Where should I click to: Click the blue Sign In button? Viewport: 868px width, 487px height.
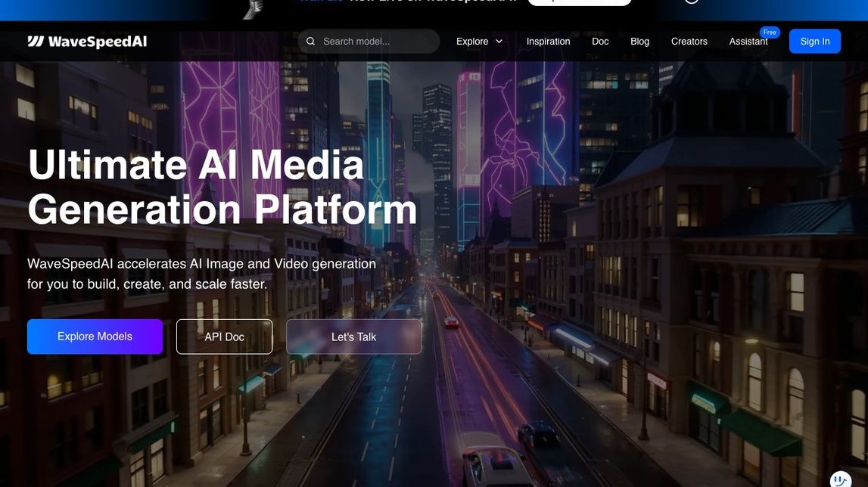pyautogui.click(x=815, y=42)
